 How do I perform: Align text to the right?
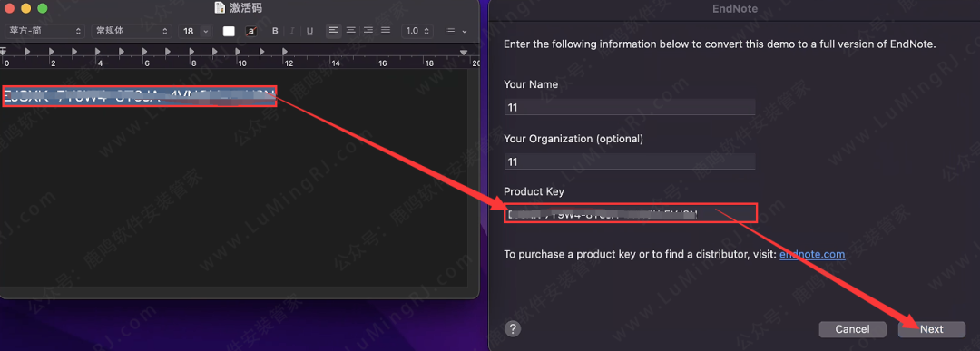pyautogui.click(x=368, y=31)
